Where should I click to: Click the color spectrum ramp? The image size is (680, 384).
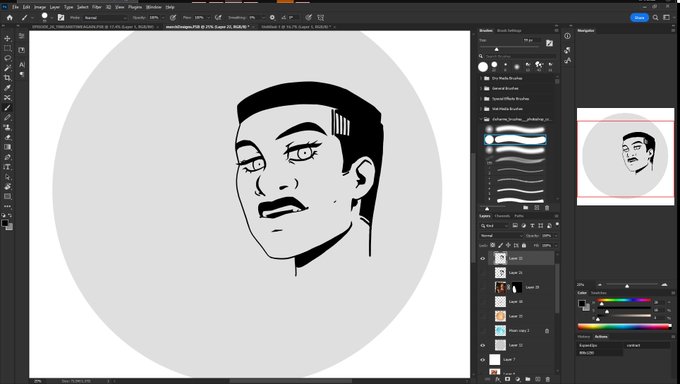[x=624, y=327]
